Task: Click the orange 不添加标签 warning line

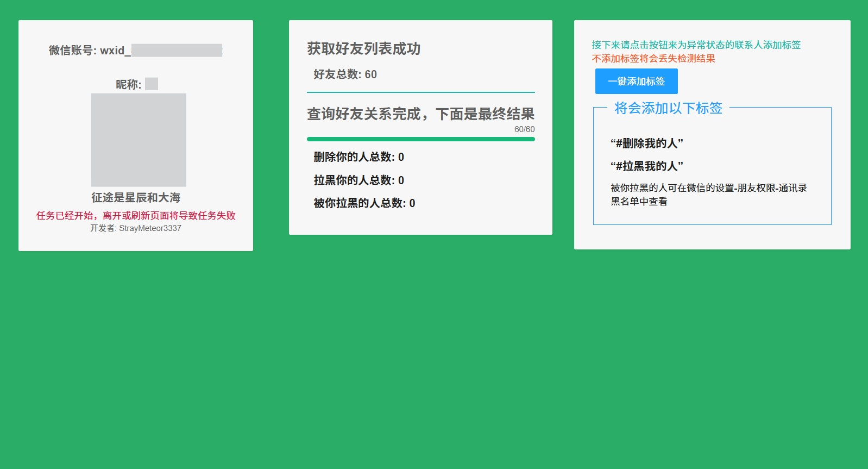Action: point(653,59)
